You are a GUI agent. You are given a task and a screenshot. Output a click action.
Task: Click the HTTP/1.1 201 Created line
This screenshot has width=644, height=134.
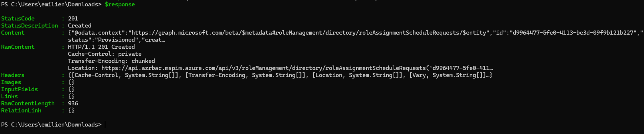[101, 47]
